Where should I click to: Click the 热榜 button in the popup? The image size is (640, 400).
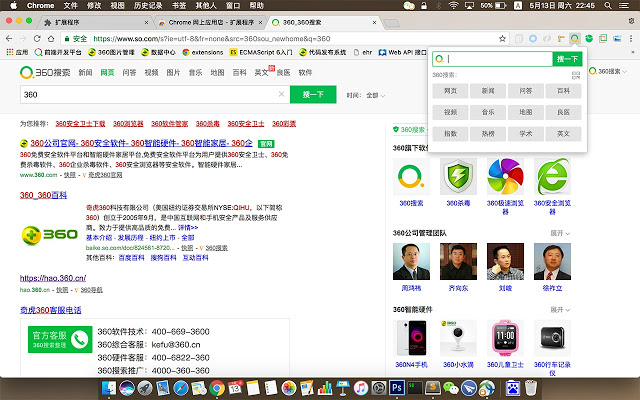[488, 133]
